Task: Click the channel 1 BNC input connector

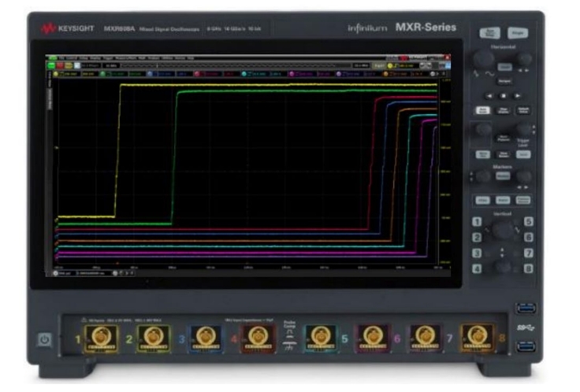Action: pyautogui.click(x=104, y=336)
